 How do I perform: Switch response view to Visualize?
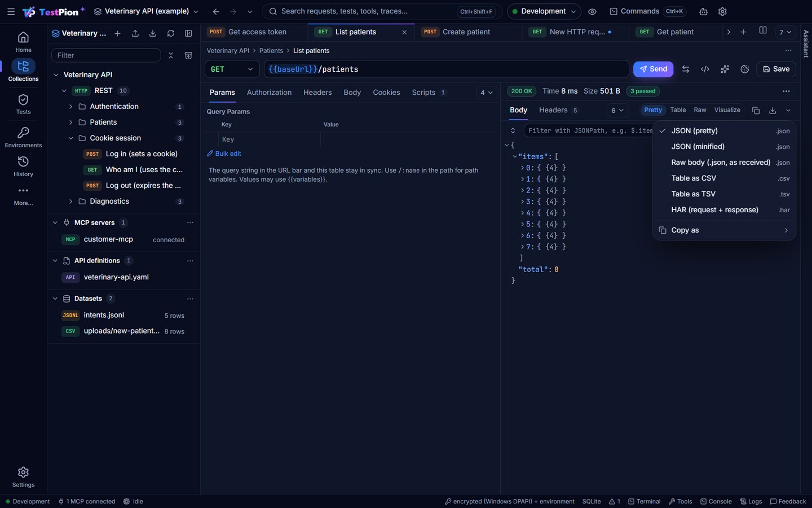coord(727,110)
